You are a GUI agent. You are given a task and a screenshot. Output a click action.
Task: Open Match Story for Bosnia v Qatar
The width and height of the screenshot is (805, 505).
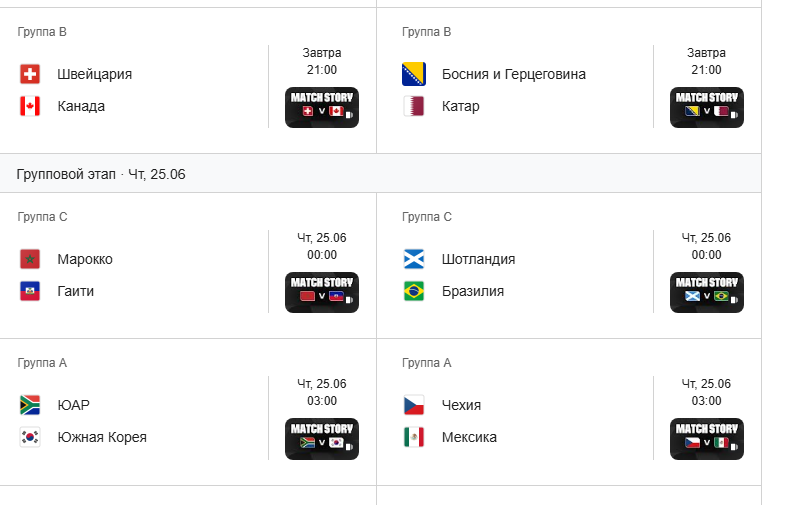(706, 107)
